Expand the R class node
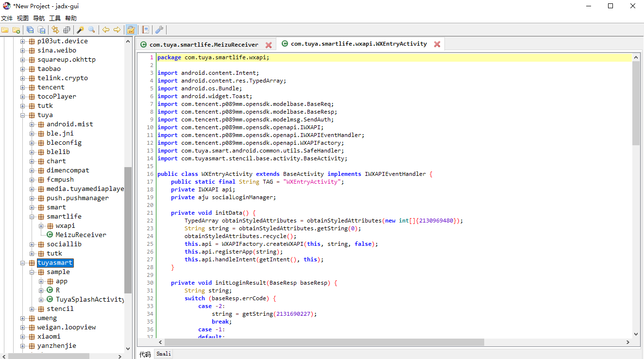Screen dimensions: 644x359 click(41, 291)
